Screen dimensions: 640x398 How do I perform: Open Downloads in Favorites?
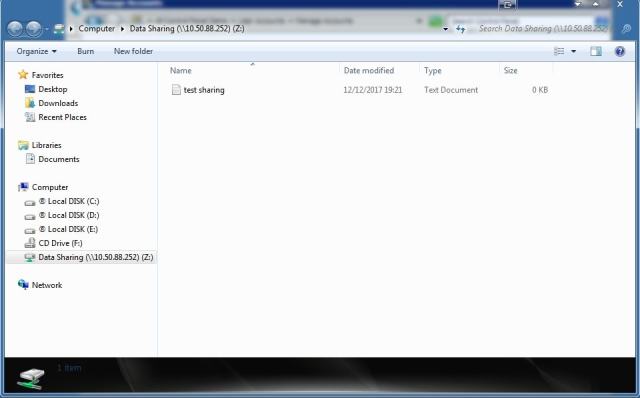[x=58, y=103]
